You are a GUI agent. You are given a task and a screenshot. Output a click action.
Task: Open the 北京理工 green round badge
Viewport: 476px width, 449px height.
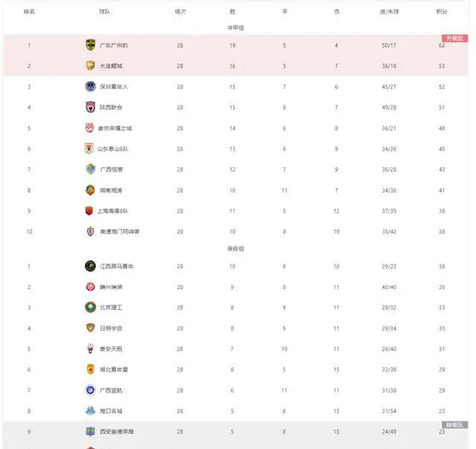click(x=90, y=307)
